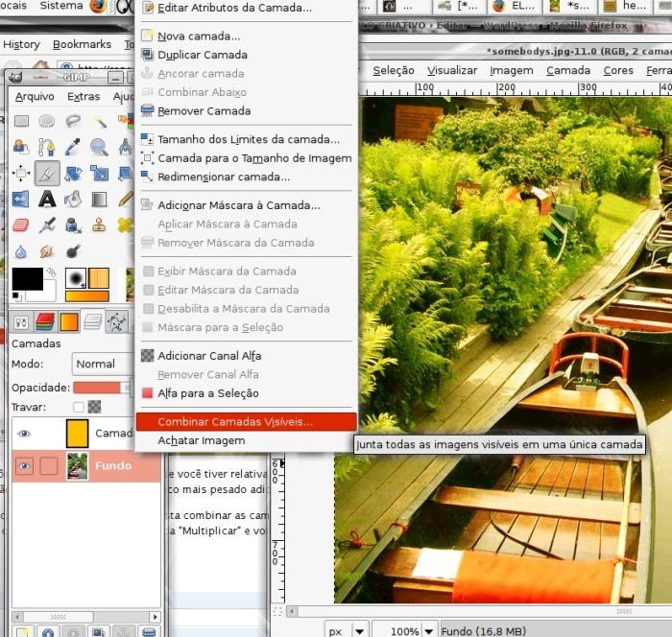Switch to the Channels colored-stack tab
672x637 pixels.
click(45, 322)
